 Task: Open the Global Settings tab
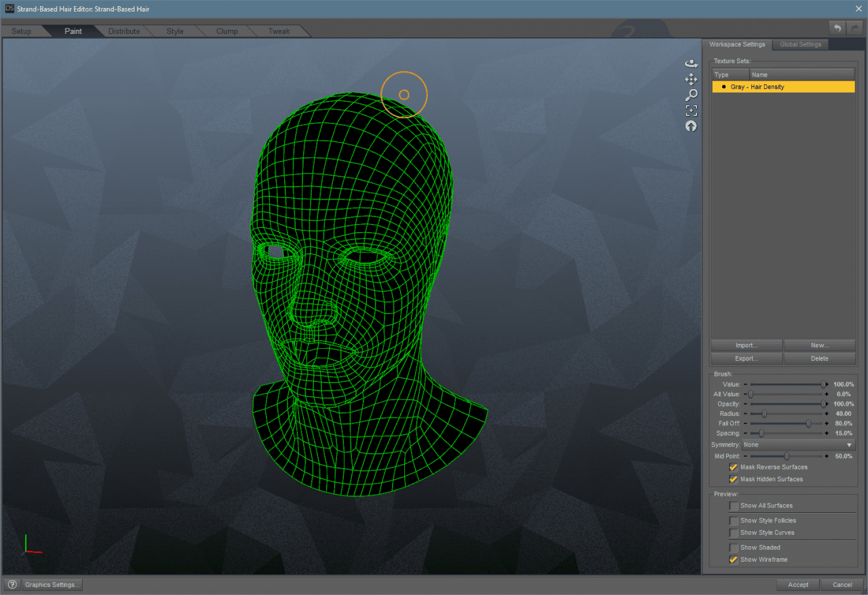tap(800, 45)
